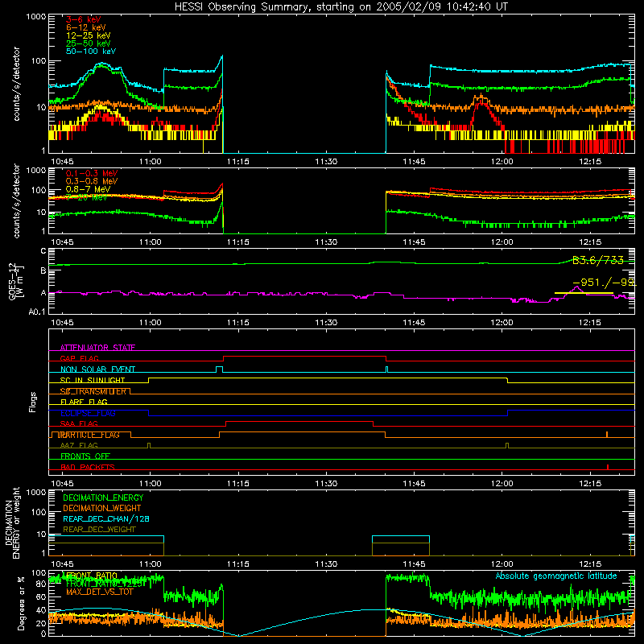Click the DECIMATION_WEIGHT legend label

tap(102, 508)
